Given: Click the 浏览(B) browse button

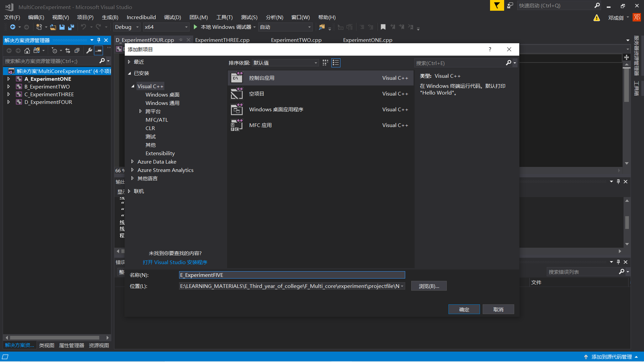Looking at the screenshot, I should point(428,286).
